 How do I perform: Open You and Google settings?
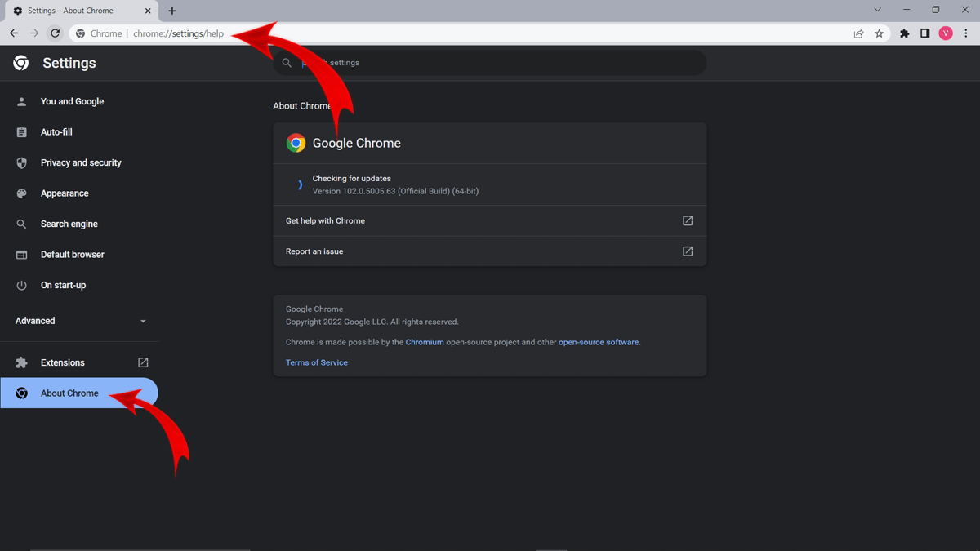tap(72, 101)
